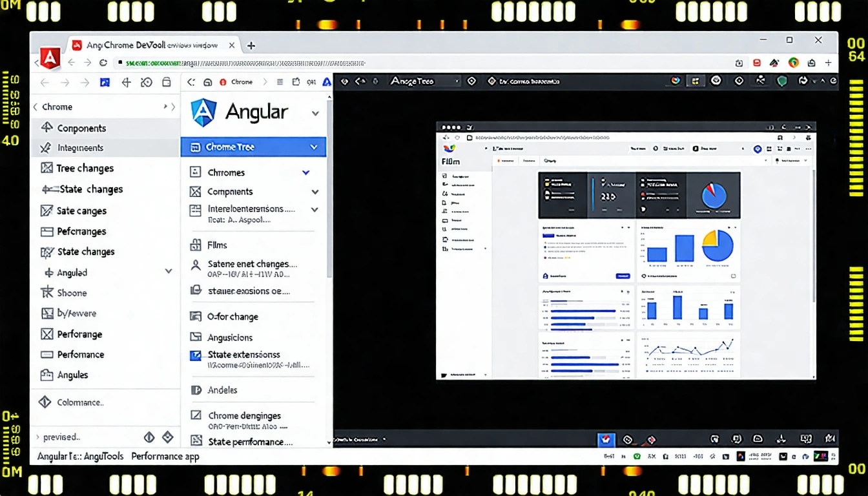Click the Films lock icon in Angular panel
Viewport: 868px width, 496px height.
pos(196,245)
